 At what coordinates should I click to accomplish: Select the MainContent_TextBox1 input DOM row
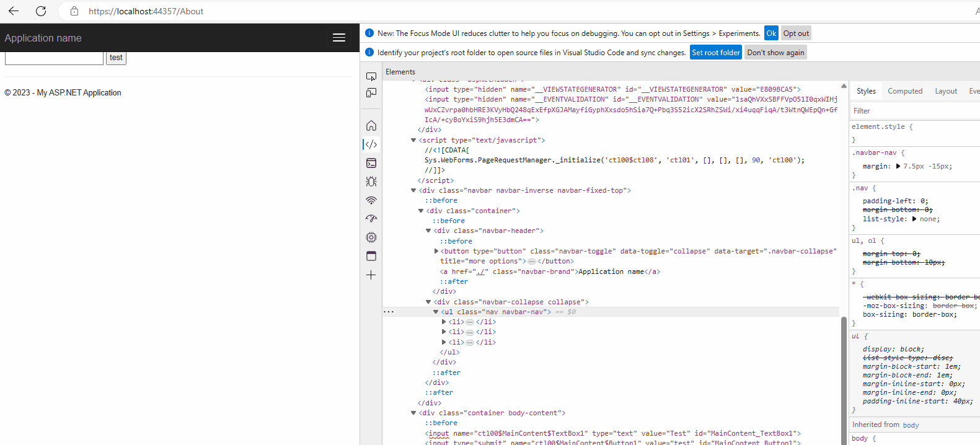point(612,433)
